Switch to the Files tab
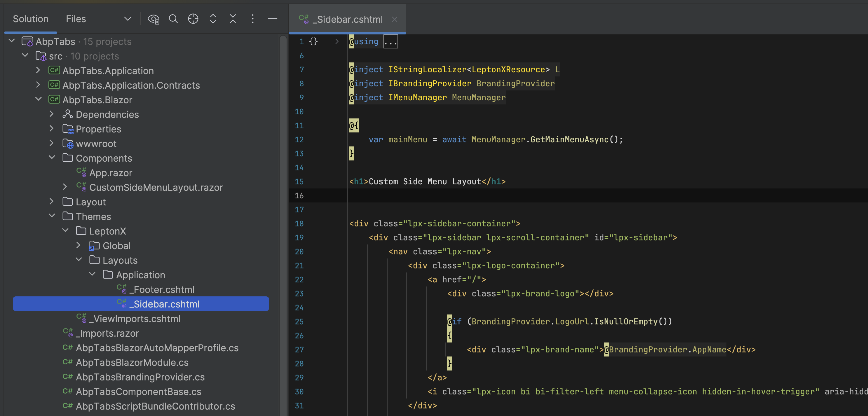Viewport: 868px width, 416px height. tap(76, 19)
